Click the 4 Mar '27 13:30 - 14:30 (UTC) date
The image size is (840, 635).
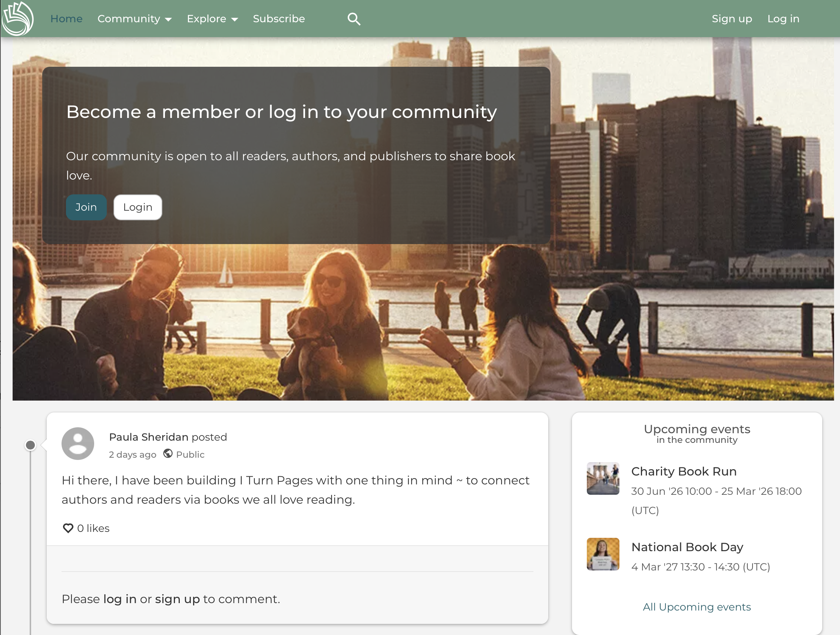point(700,567)
